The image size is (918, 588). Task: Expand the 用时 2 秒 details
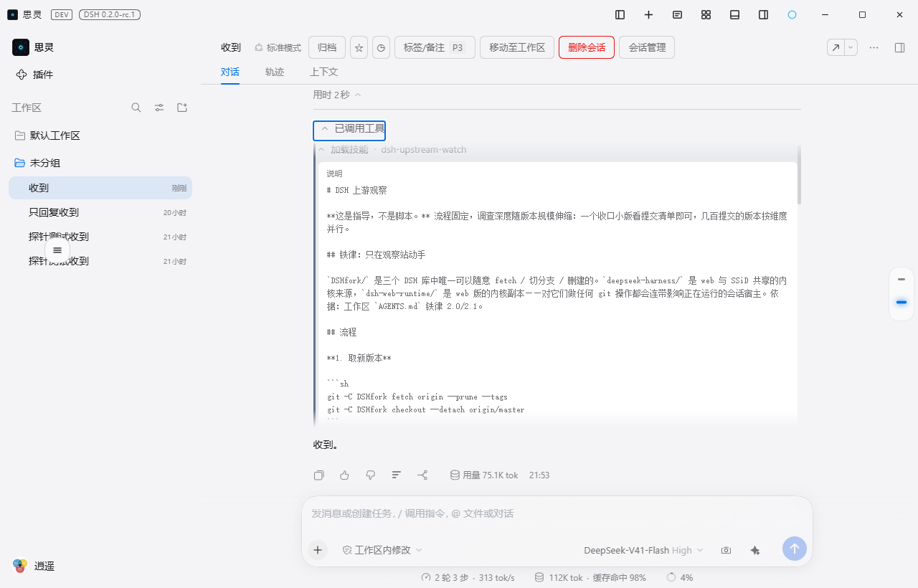(337, 95)
